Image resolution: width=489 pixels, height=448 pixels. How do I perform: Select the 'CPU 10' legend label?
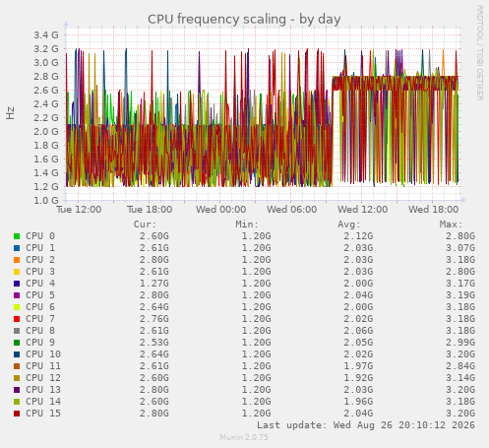tap(43, 354)
